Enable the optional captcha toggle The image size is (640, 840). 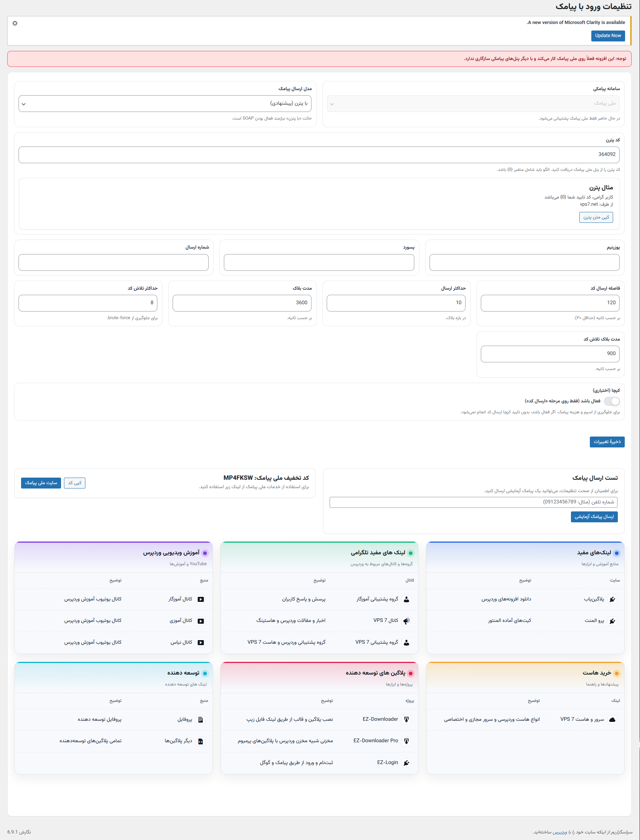coord(612,401)
